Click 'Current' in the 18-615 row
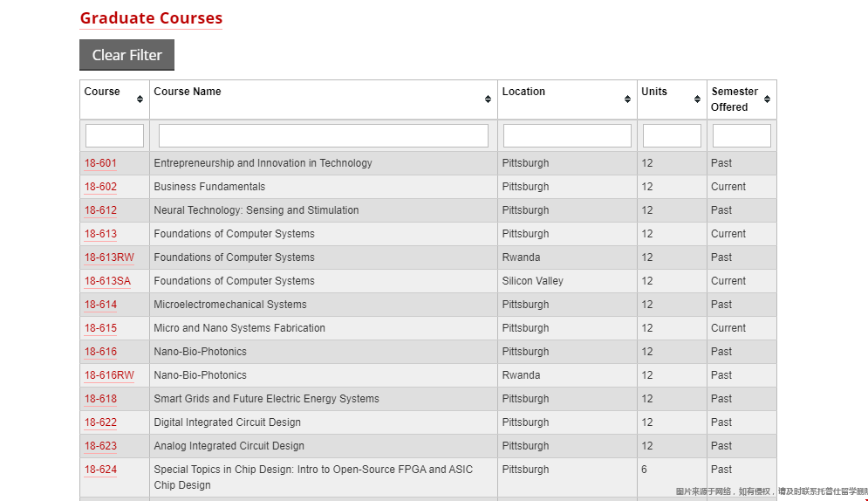Image resolution: width=868 pixels, height=501 pixels. [728, 327]
